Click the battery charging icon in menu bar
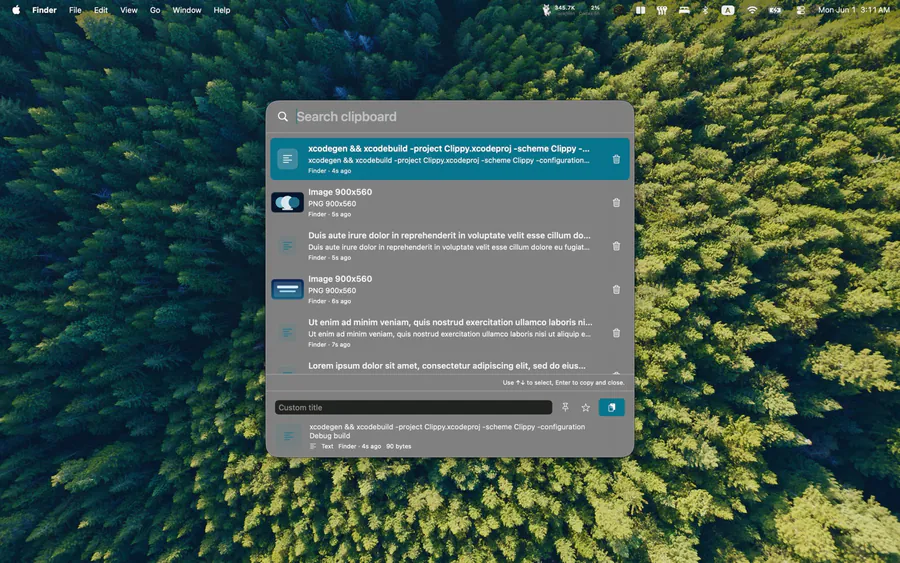This screenshot has width=900, height=563. tap(775, 10)
